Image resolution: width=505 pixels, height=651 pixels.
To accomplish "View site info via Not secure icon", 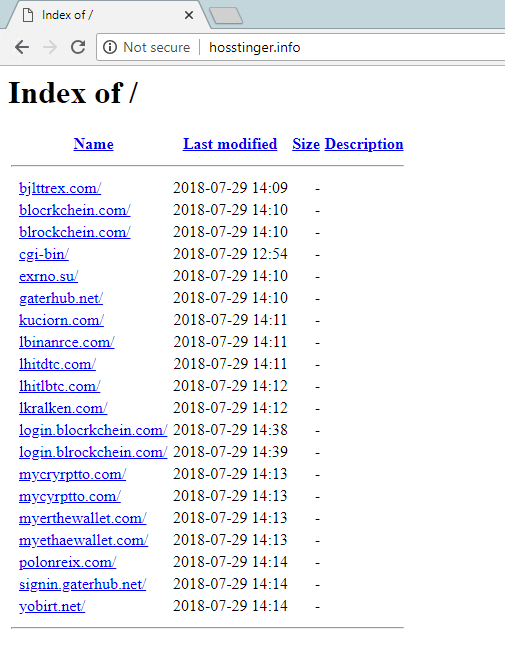I will click(110, 47).
